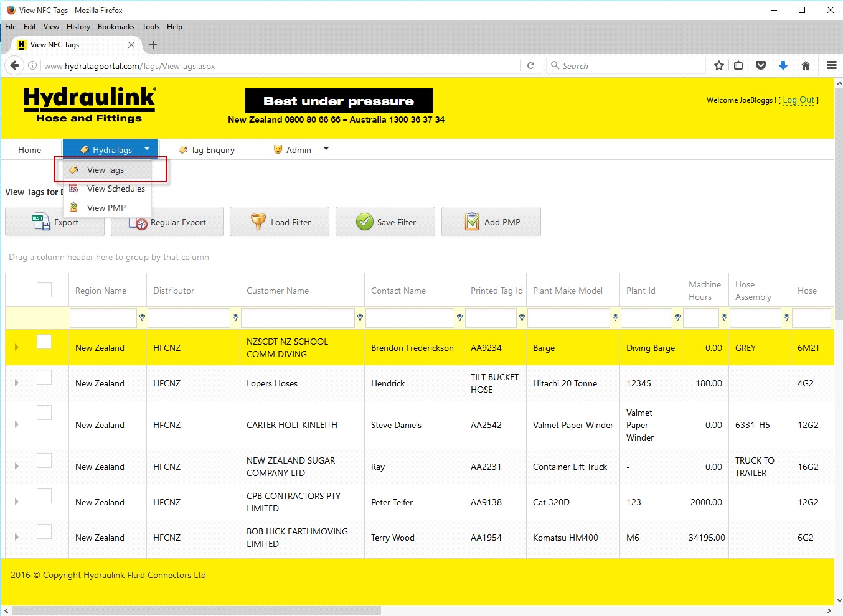Open the Firefox Bookmarks menu
Viewport: 843px width, 616px height.
pyautogui.click(x=116, y=27)
